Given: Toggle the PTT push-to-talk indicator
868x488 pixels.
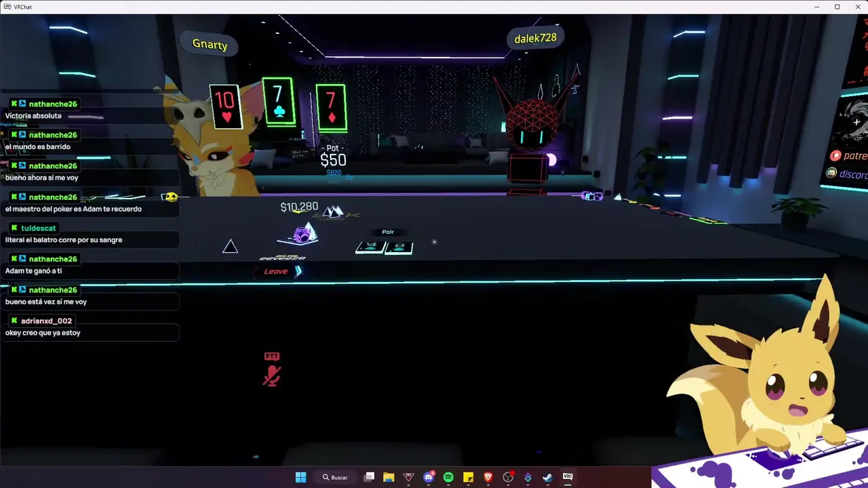Looking at the screenshot, I should click(x=272, y=357).
